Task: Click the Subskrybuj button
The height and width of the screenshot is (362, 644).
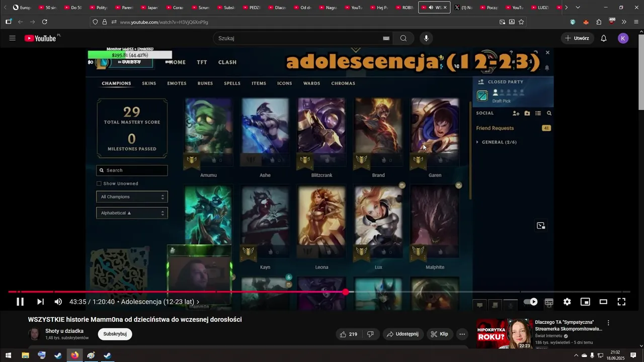Action: pos(115,334)
